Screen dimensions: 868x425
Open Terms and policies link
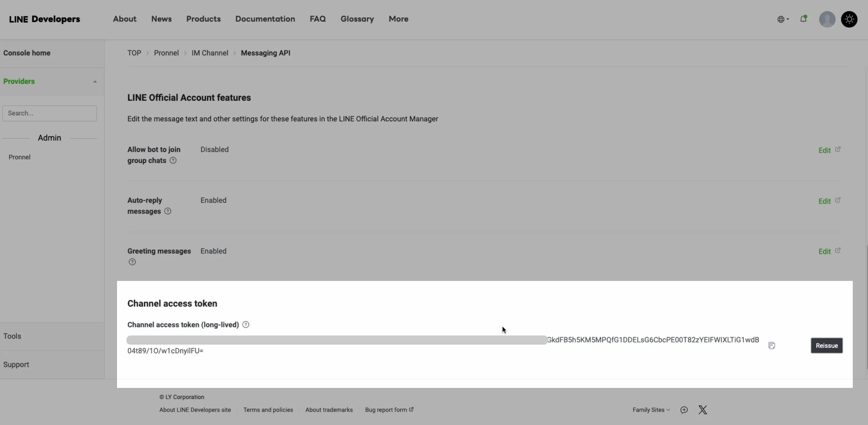point(268,410)
